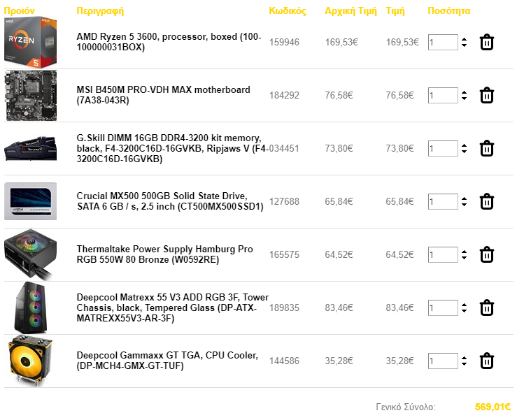Open the AMD Ryzen box product image
Screen dimensions: 517x420
click(x=30, y=42)
